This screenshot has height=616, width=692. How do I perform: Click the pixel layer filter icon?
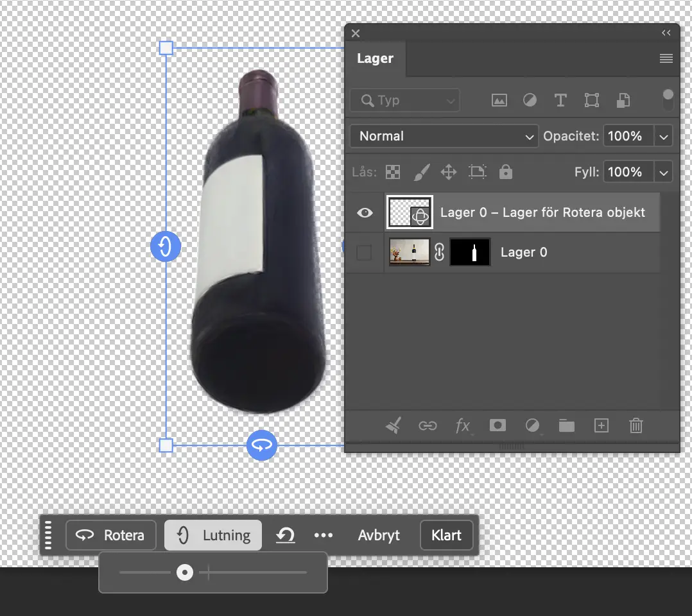click(499, 100)
